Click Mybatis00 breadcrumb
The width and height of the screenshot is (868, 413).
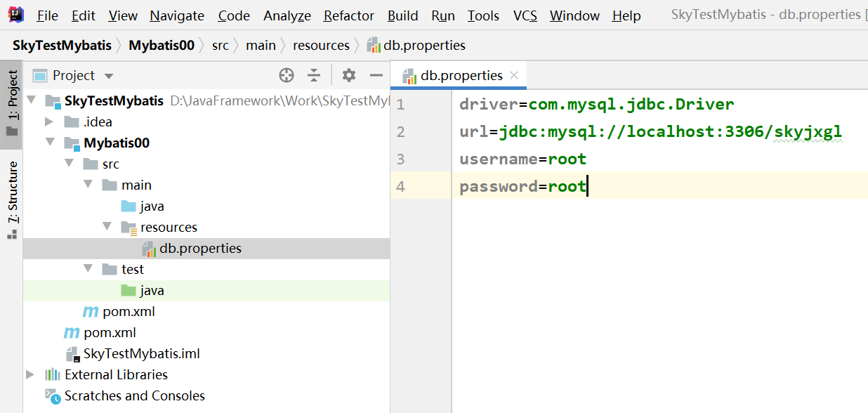coord(162,45)
